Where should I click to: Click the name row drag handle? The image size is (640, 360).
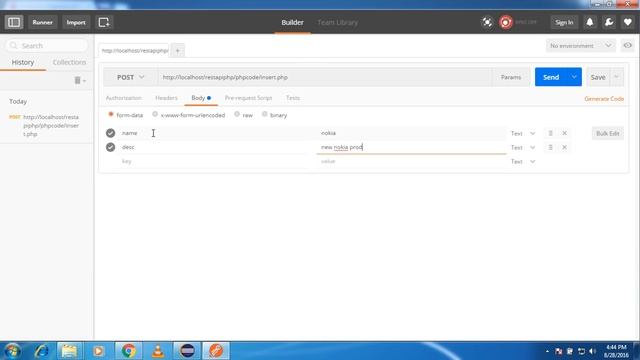coord(550,133)
